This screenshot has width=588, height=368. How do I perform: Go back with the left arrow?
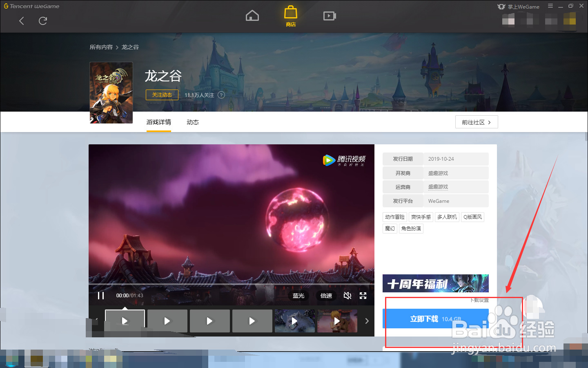coord(22,21)
